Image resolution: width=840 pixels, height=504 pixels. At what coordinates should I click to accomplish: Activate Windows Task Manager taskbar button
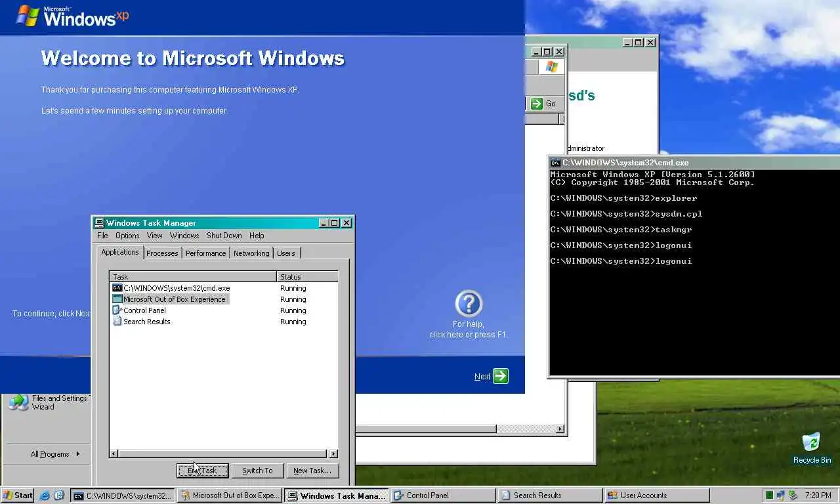[x=337, y=495]
